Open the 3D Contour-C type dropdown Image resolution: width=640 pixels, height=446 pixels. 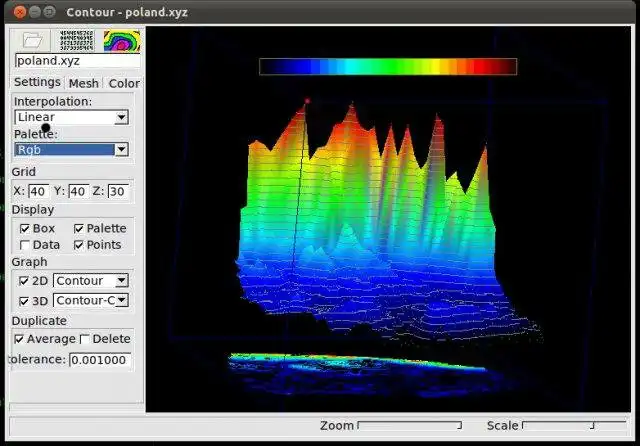[x=91, y=300]
